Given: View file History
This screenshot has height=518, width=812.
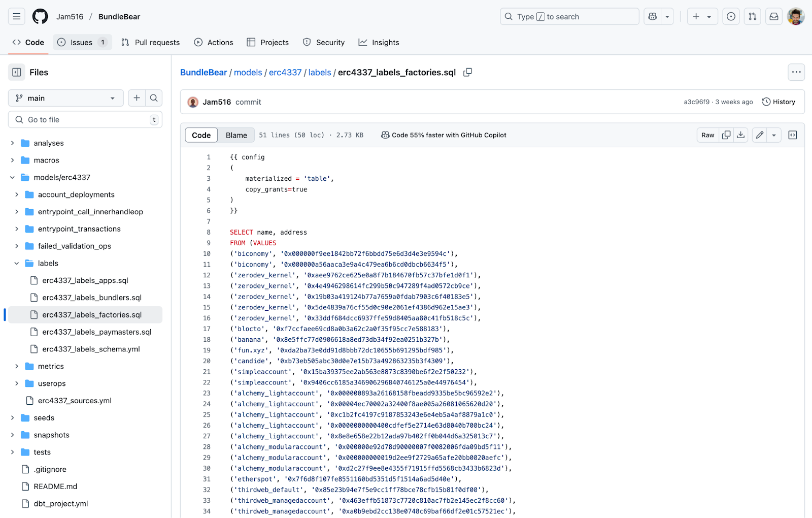Looking at the screenshot, I should 779,102.
